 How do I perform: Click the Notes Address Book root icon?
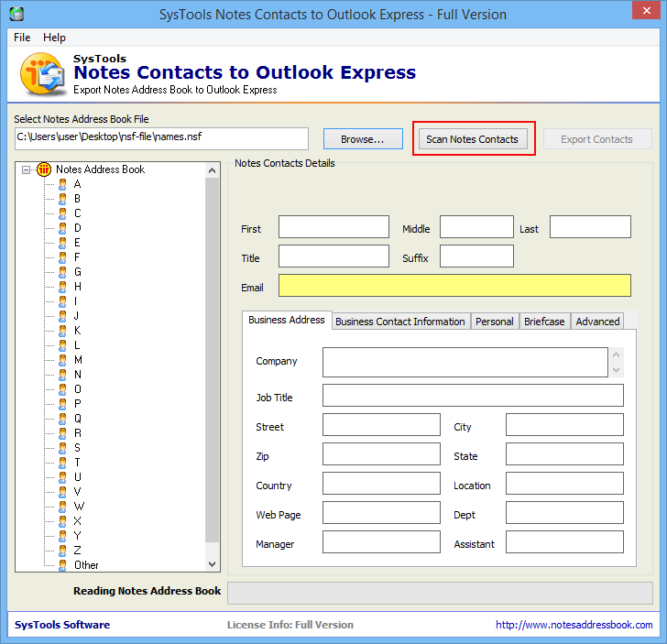pos(44,169)
